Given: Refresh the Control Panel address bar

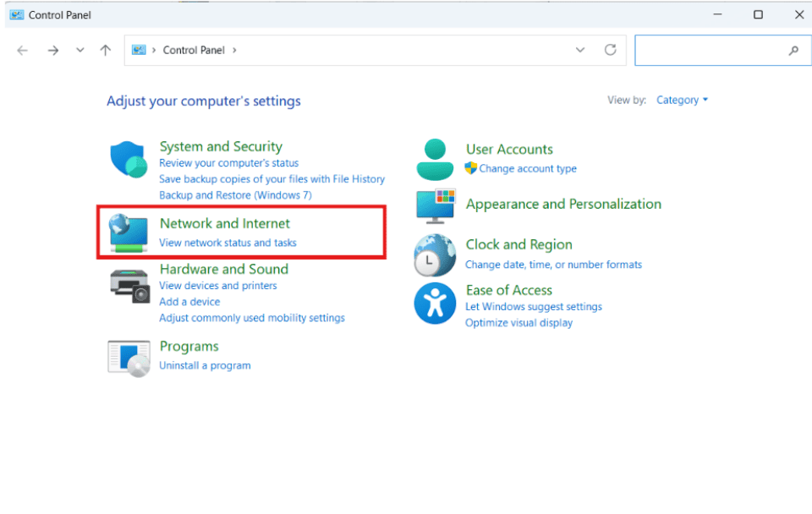Looking at the screenshot, I should (x=610, y=50).
